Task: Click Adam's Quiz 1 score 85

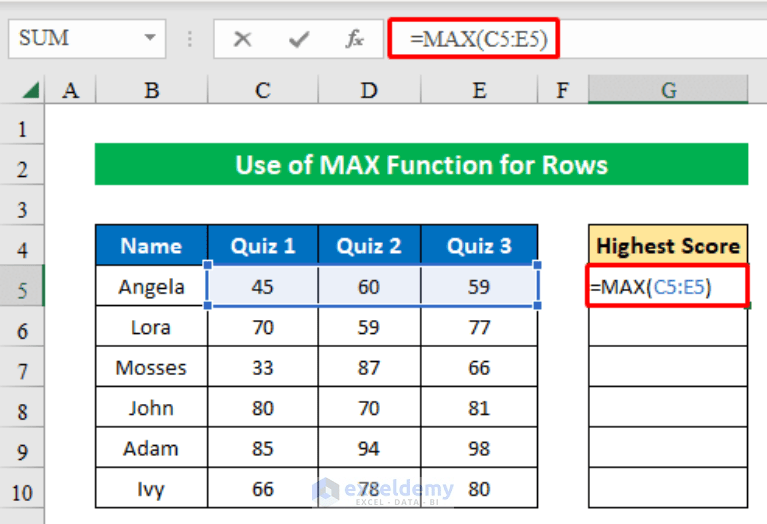Action: [263, 448]
